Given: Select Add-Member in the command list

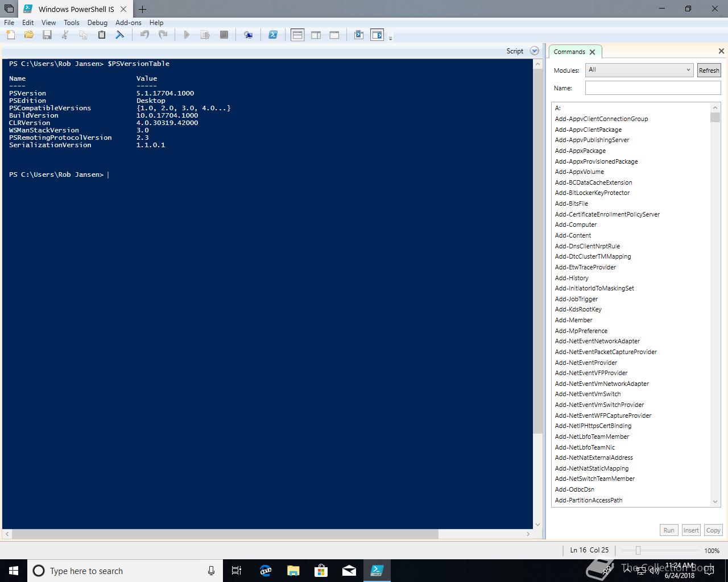Looking at the screenshot, I should [573, 320].
